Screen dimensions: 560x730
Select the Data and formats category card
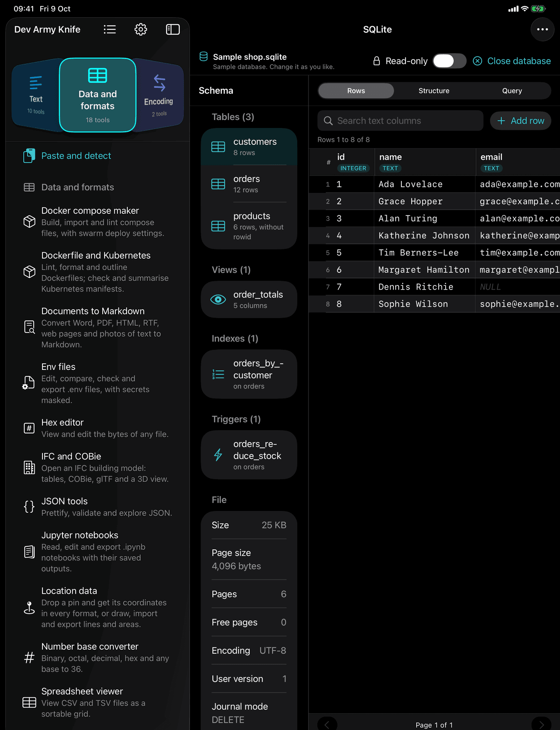(98, 95)
